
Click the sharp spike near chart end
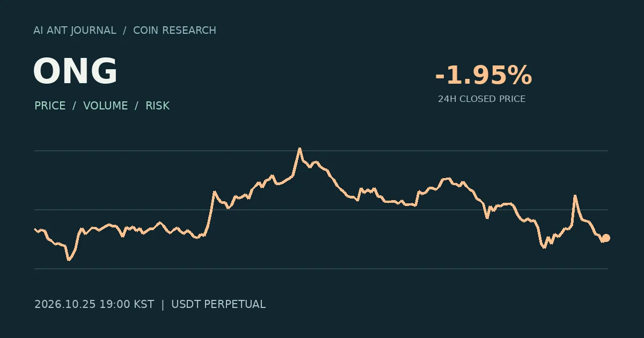click(x=575, y=196)
